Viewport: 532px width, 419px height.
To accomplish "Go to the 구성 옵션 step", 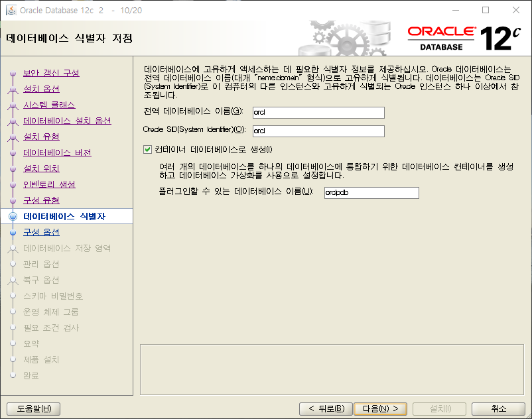I will click(x=41, y=232).
